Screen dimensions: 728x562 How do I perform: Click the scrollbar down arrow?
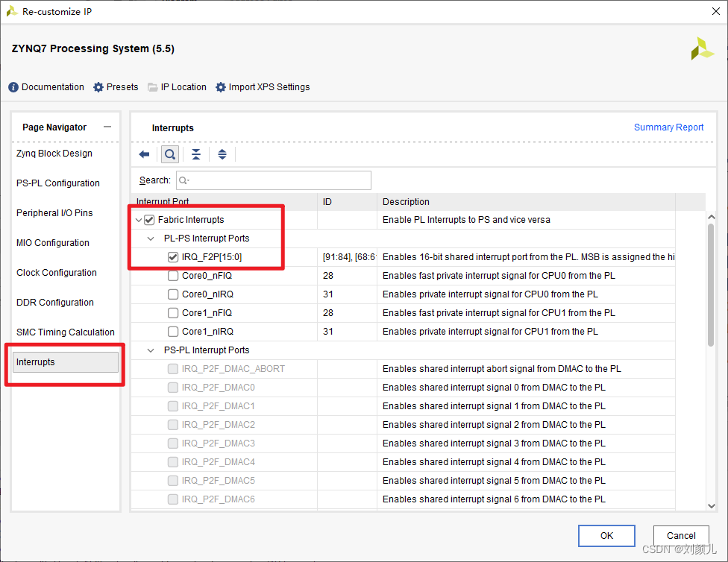(x=712, y=506)
